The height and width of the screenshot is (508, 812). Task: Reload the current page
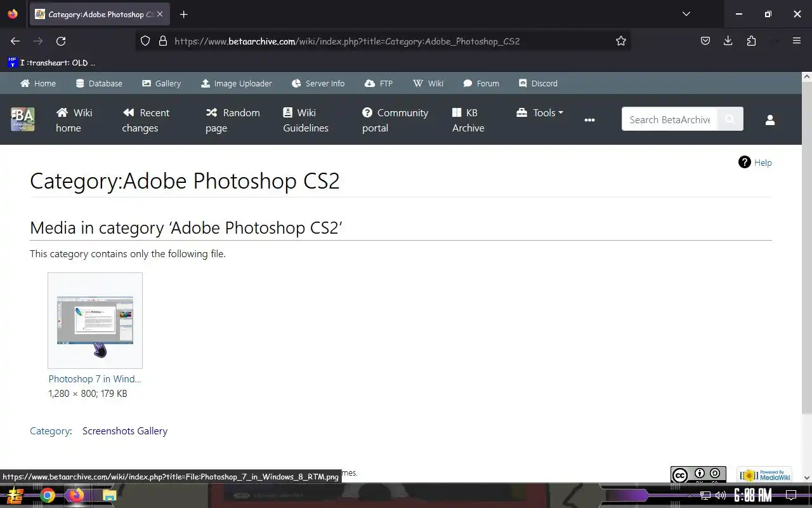pos(61,41)
